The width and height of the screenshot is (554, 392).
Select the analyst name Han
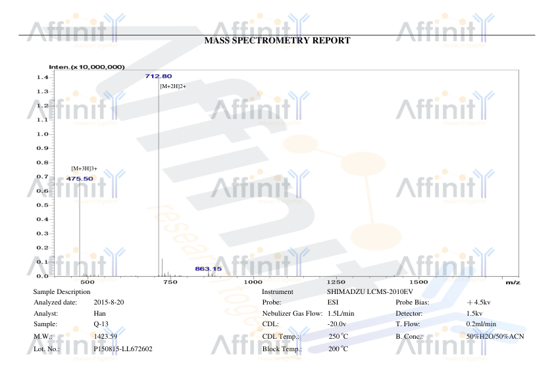tap(99, 314)
